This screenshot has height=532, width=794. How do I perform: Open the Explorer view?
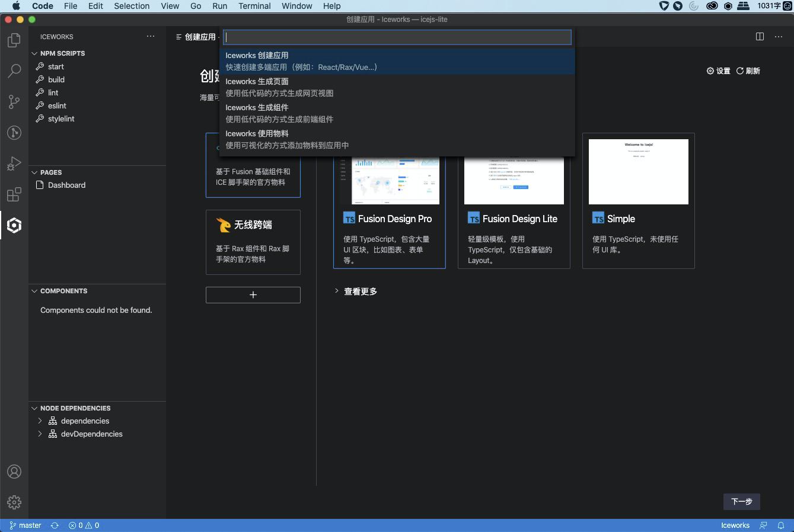pos(14,40)
